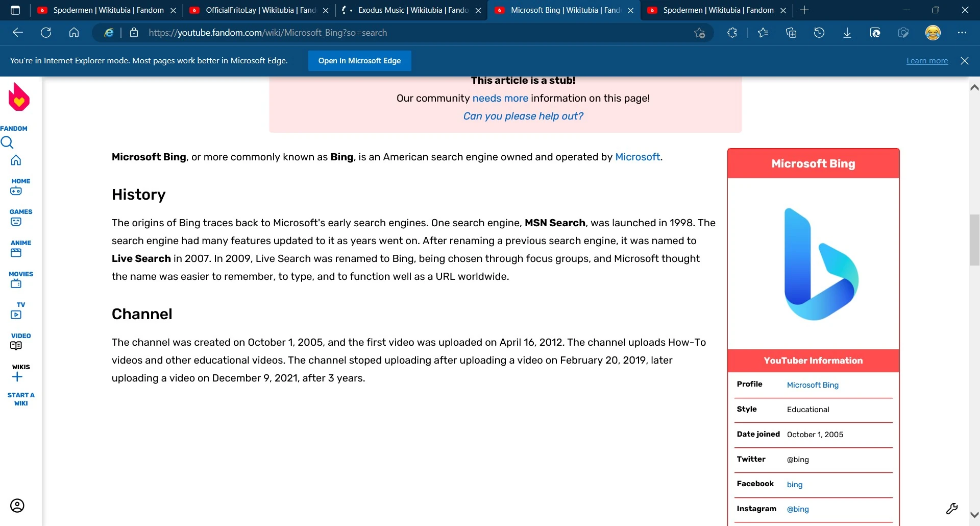Expand the browser settings menu
This screenshot has height=526, width=980.
tap(963, 32)
